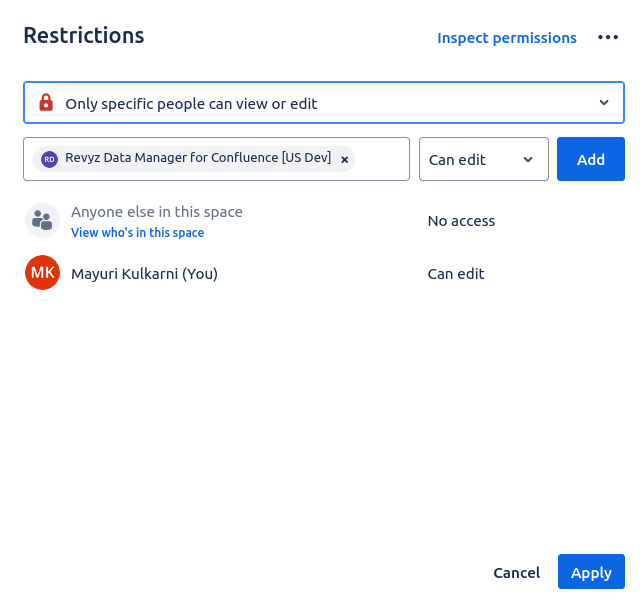The width and height of the screenshot is (643, 611).
Task: Expand the restriction type chevron
Action: pyautogui.click(x=604, y=103)
